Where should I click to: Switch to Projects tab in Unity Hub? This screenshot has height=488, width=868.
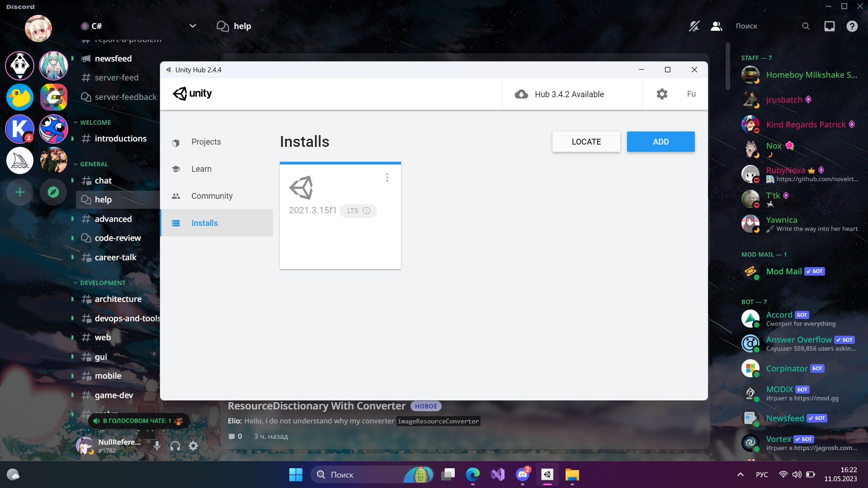(x=206, y=142)
